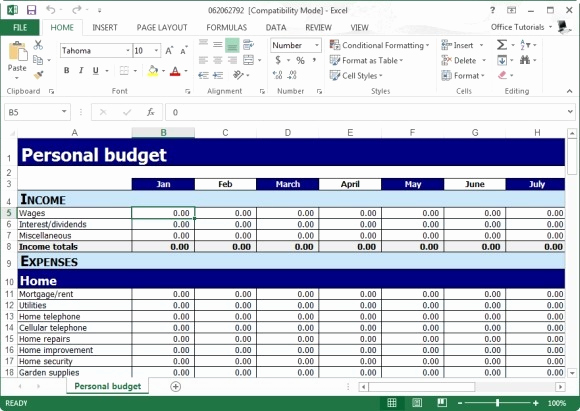This screenshot has width=580, height=411.
Task: Add a new sheet with plus button
Action: coord(175,387)
